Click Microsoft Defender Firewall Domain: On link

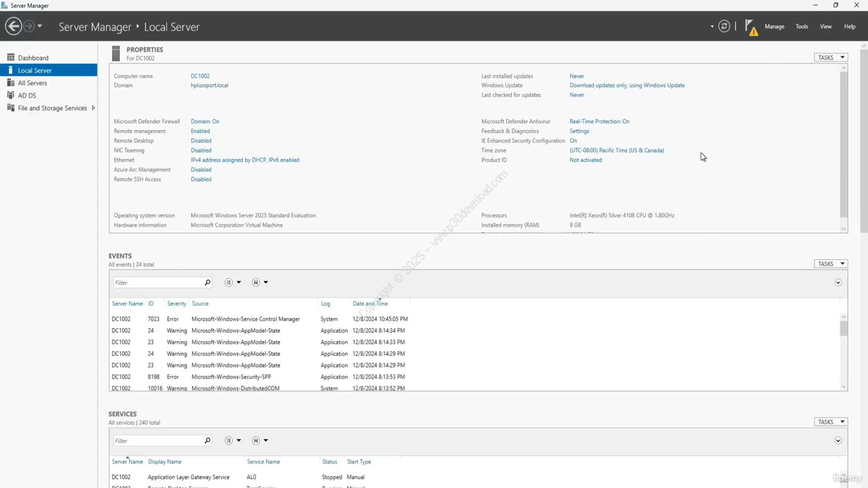point(205,121)
